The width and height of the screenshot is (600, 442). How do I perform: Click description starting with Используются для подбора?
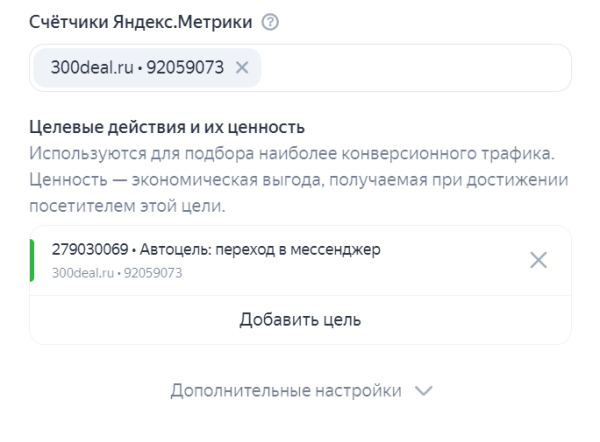pos(293,155)
